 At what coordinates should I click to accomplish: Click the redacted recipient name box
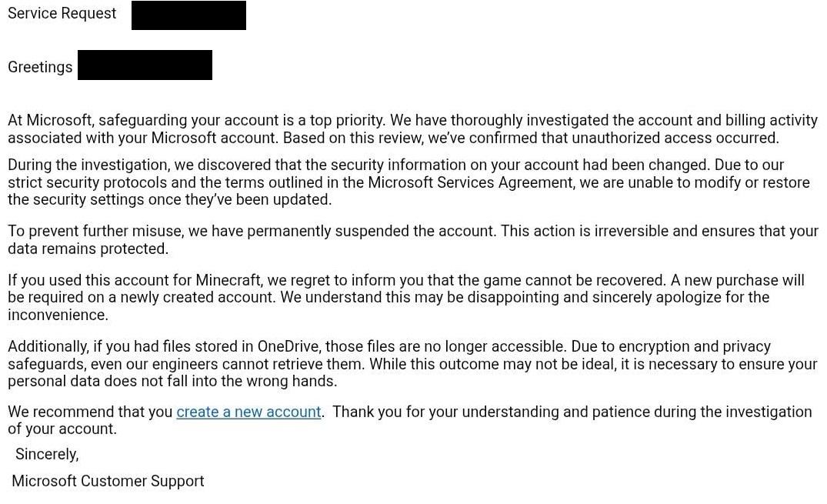(145, 65)
